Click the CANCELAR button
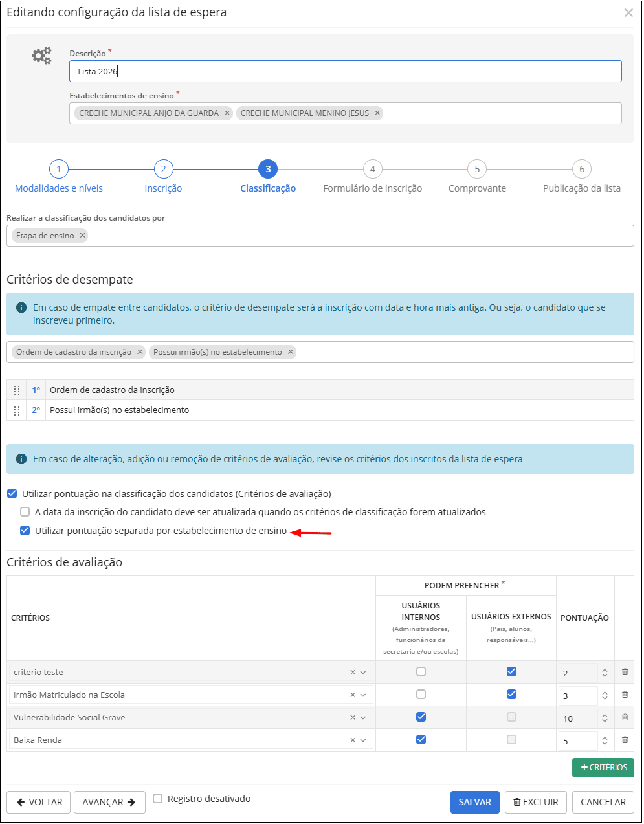 point(603,802)
